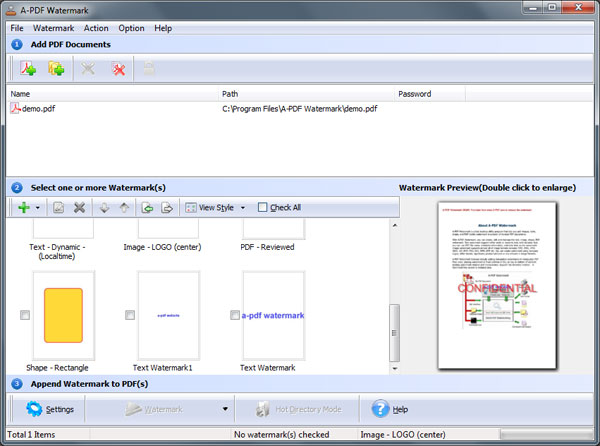Select the demo.pdf row name
Screen dimensions: 600x446
point(38,109)
